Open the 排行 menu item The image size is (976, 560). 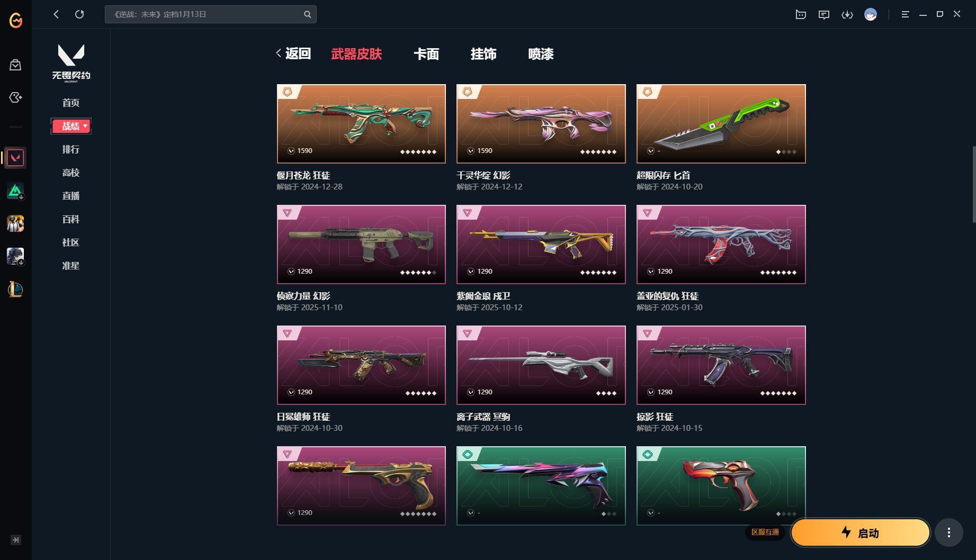coord(71,149)
